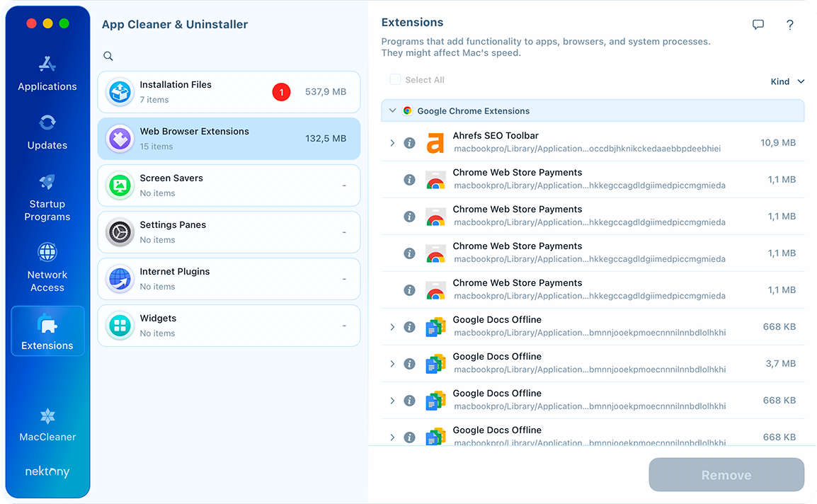Image resolution: width=817 pixels, height=504 pixels.
Task: Click the first Chrome Web Store Payments icon
Action: [x=435, y=180]
